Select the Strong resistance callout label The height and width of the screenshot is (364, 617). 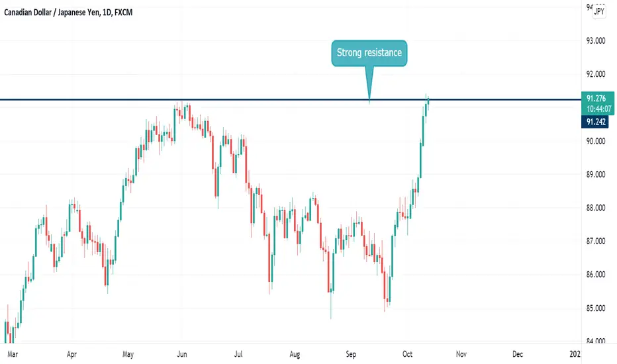coord(369,53)
